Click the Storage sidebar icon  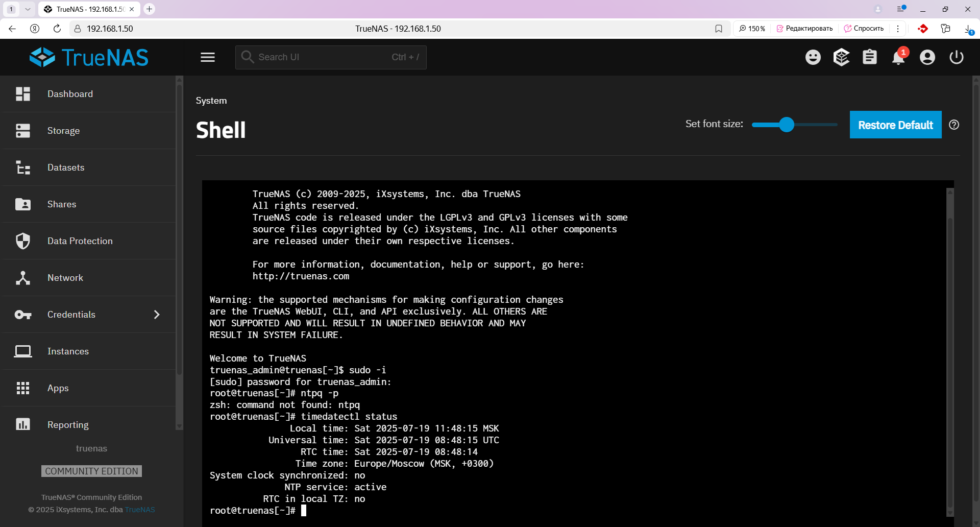pos(23,131)
